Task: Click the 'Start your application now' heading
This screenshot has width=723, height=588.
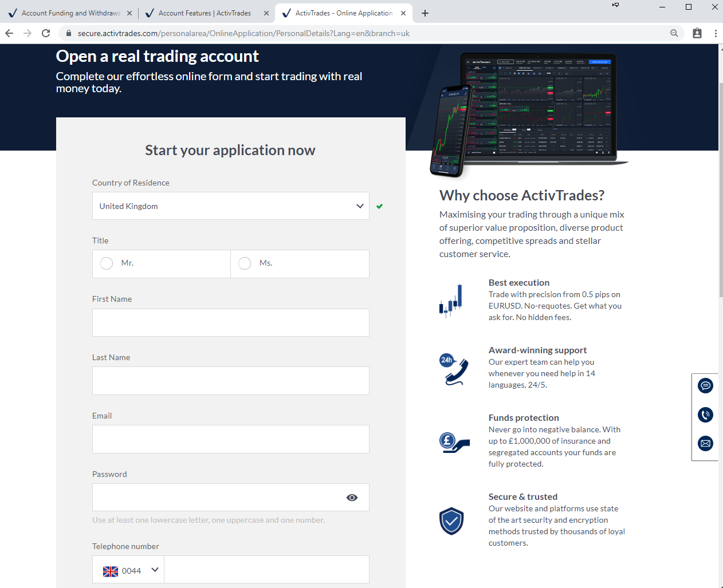Action: coord(230,150)
